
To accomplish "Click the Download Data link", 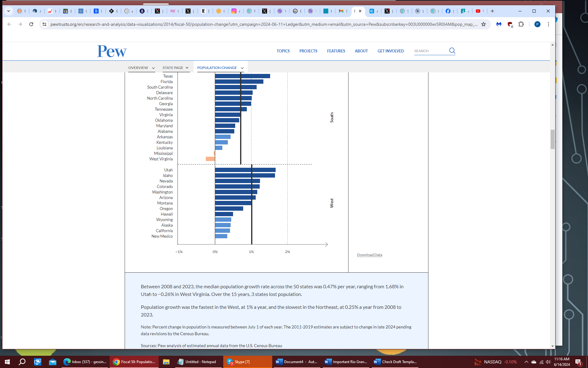I will tap(369, 255).
